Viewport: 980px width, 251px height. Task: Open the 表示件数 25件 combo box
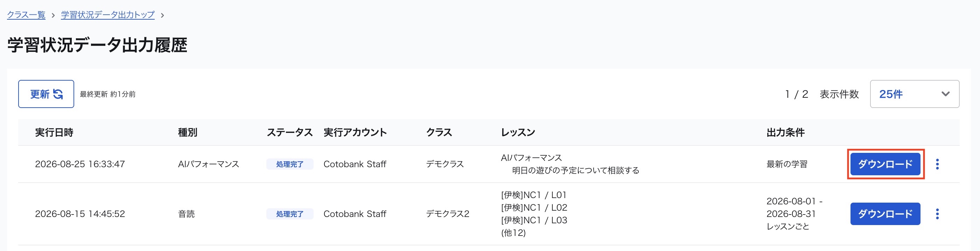(x=915, y=94)
